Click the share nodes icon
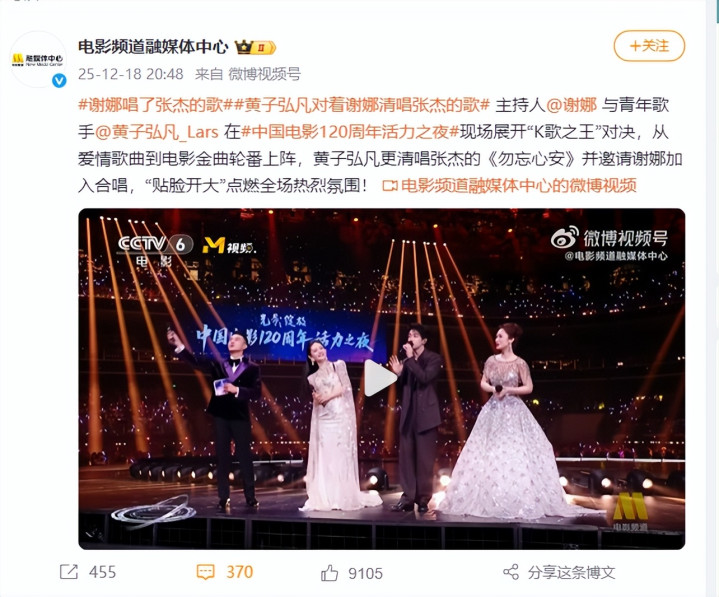Screen dimensions: 719x597 click(511, 572)
